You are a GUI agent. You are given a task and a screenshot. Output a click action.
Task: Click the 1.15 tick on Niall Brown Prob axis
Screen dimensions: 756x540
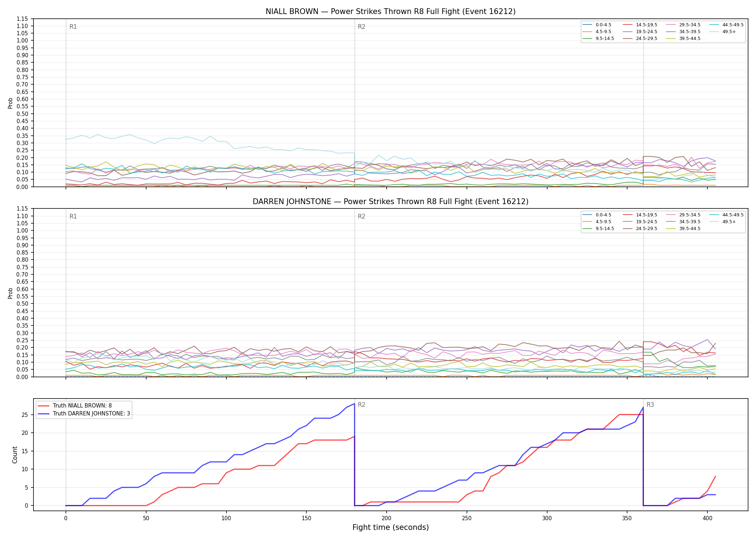point(22,19)
